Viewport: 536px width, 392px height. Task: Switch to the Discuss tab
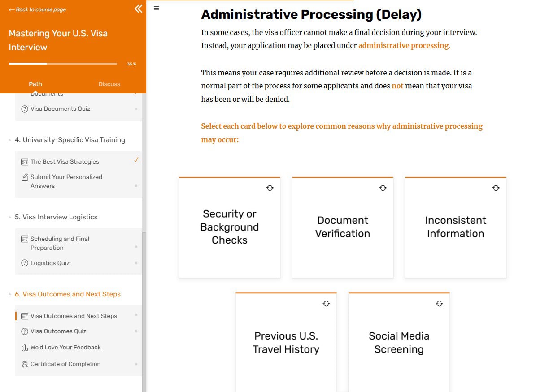[109, 84]
